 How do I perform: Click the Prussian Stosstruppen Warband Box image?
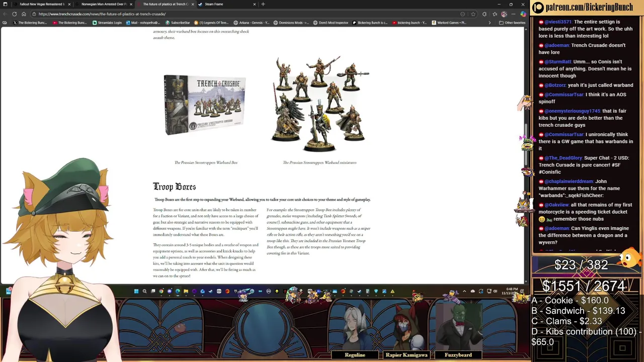(205, 105)
